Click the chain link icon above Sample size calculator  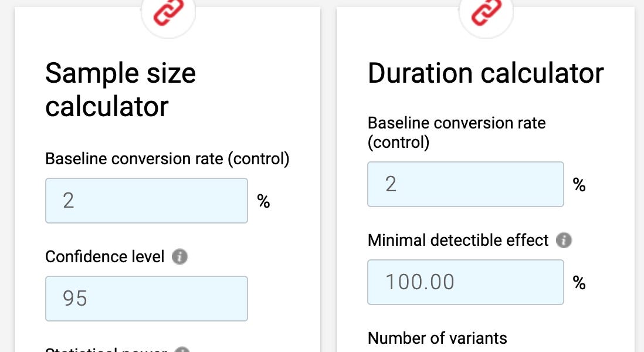point(168,12)
